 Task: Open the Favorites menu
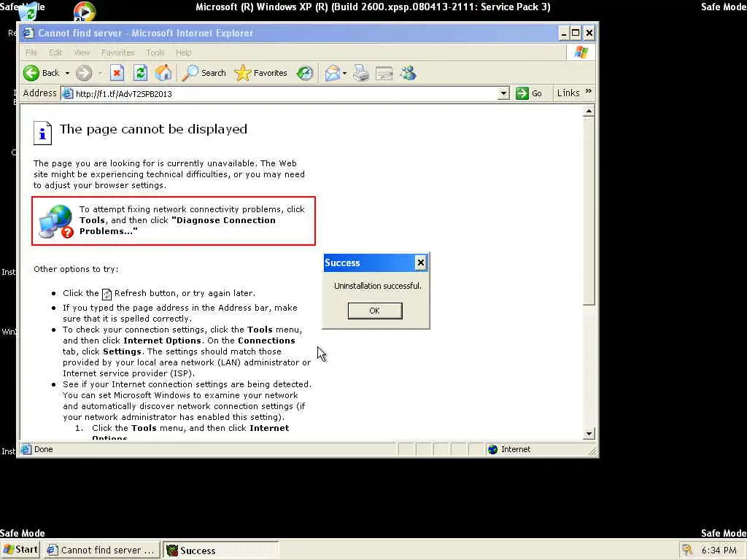point(117,52)
